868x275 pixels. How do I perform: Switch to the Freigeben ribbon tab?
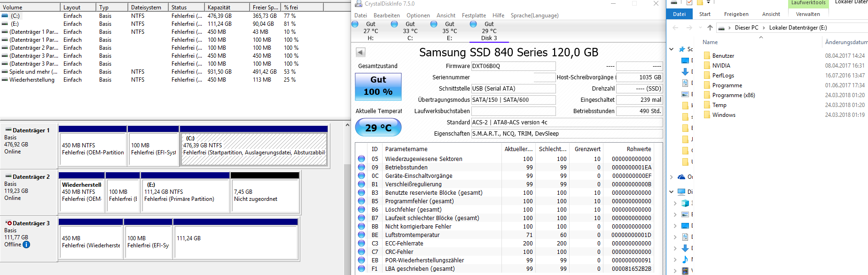736,14
